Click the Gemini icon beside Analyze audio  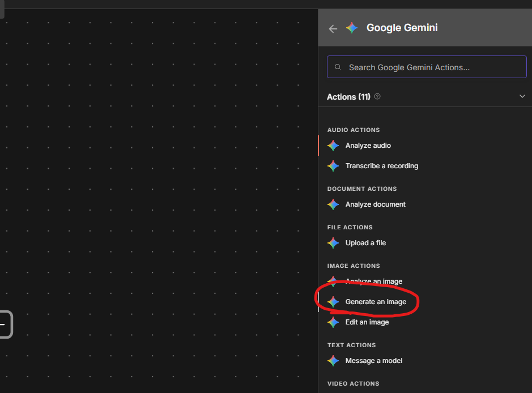coord(333,146)
